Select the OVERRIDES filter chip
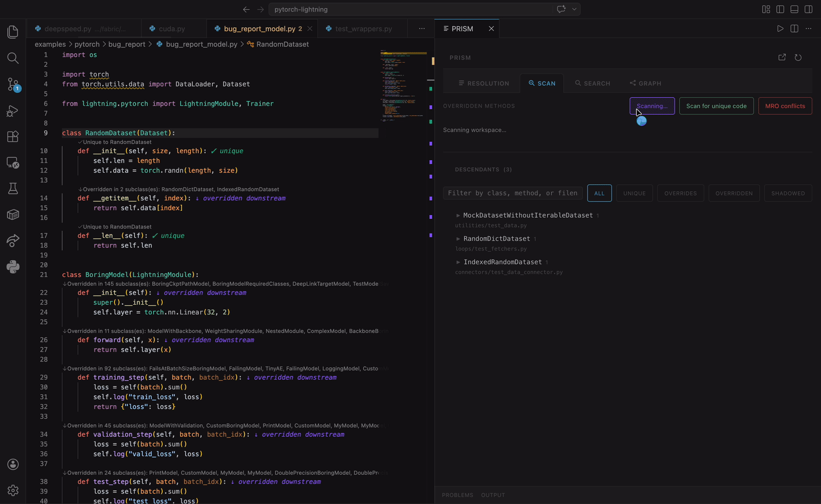 pos(680,193)
